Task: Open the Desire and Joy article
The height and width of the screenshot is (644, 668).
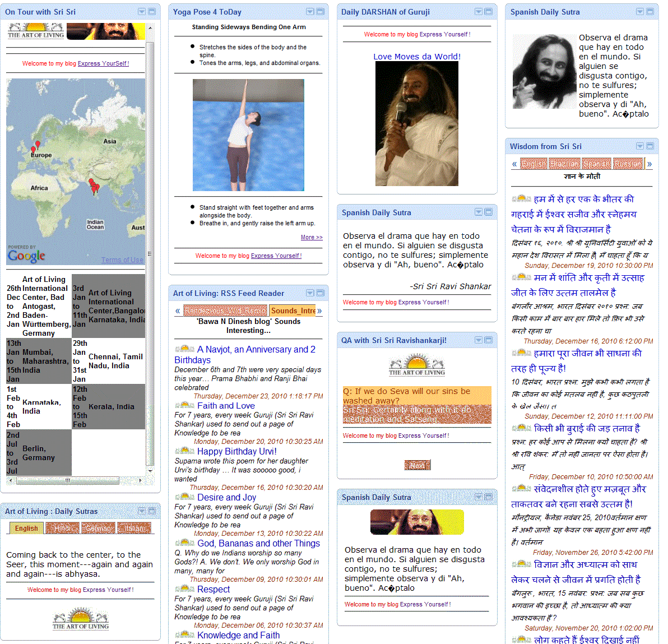Action: click(x=226, y=497)
